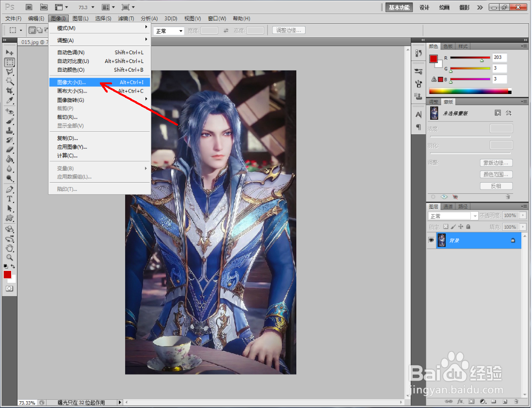Image resolution: width=532 pixels, height=408 pixels.
Task: Open the 调整(A) submenu
Action: click(100, 40)
